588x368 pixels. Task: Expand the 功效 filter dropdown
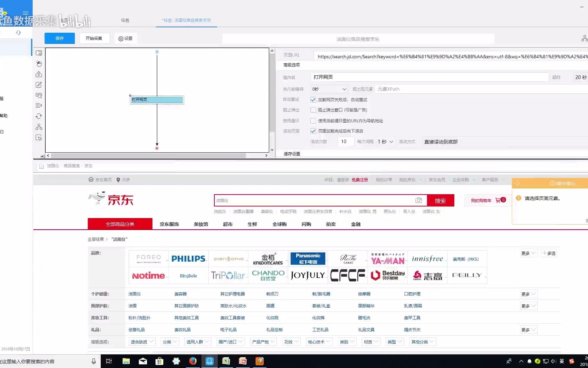coord(291,342)
